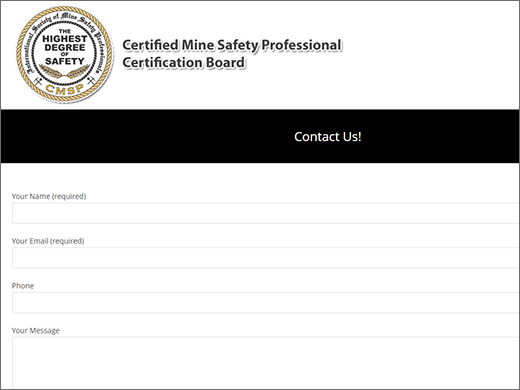The width and height of the screenshot is (520, 390).
Task: Click the golden wheat laurel in the seal
Action: click(x=65, y=72)
